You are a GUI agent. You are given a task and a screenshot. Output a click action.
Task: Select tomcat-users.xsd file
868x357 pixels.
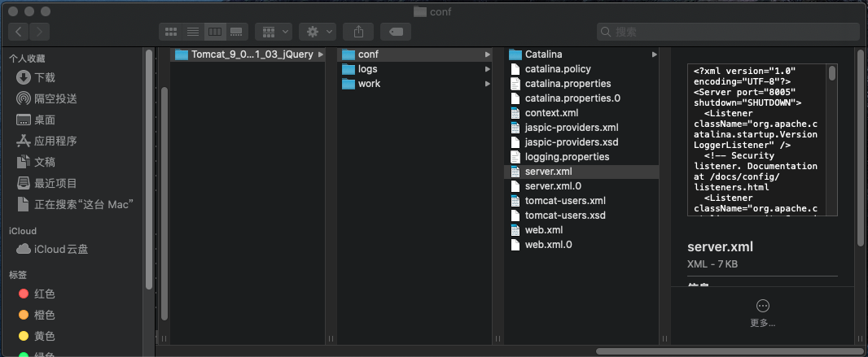[x=581, y=215]
